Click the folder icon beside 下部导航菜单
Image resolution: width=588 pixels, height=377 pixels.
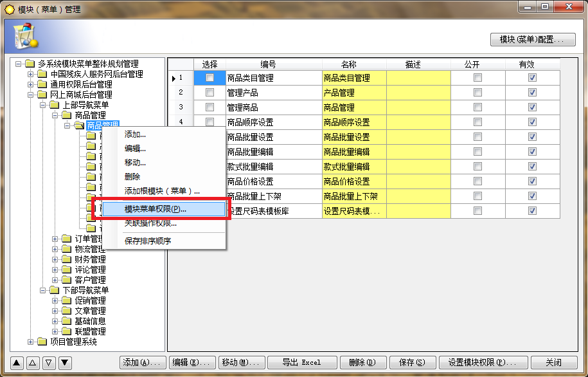click(55, 290)
